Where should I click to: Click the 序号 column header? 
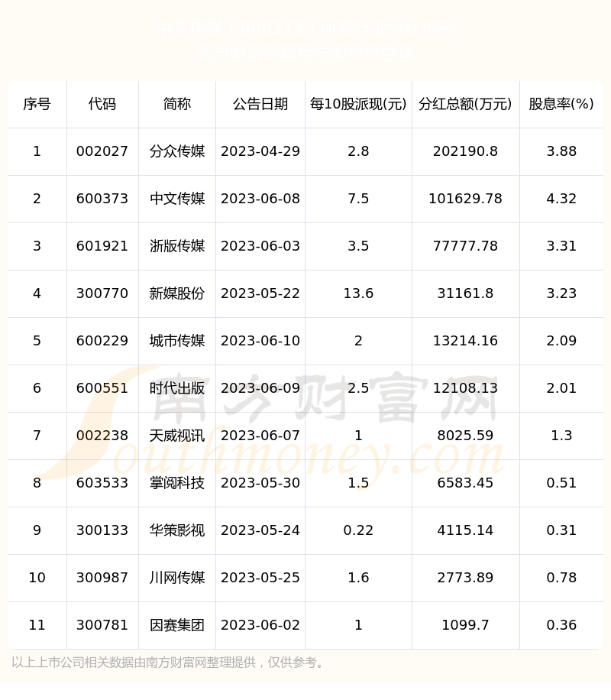37,105
